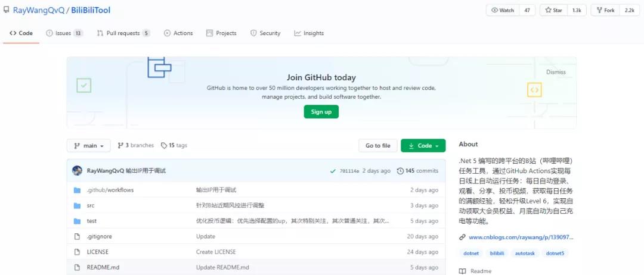Click the green Sign up button

(x=321, y=112)
